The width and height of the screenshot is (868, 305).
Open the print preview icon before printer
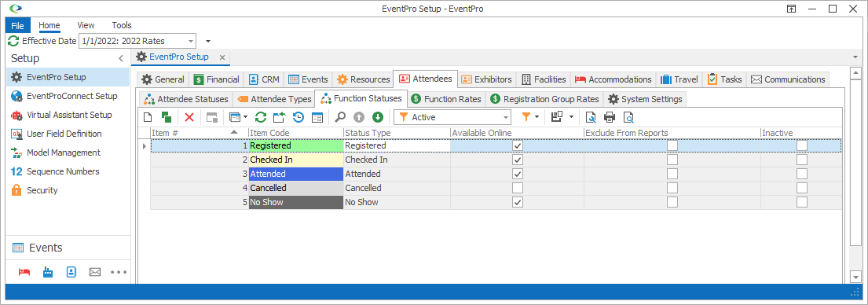(x=591, y=117)
